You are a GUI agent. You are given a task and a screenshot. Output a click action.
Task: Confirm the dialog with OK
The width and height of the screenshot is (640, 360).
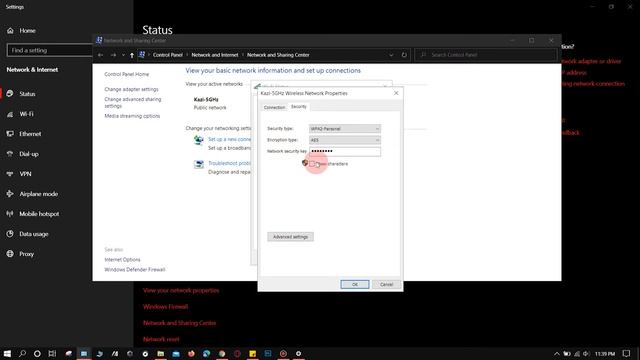(355, 284)
